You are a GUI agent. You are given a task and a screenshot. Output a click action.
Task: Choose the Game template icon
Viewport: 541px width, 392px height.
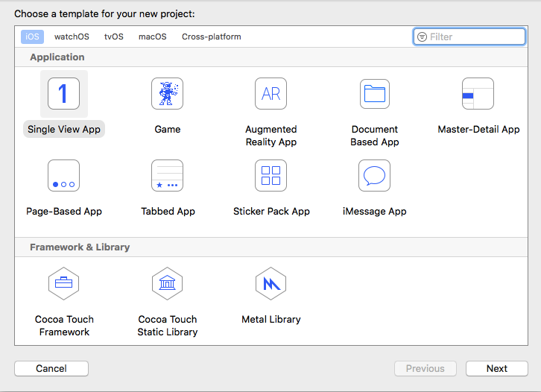(168, 93)
